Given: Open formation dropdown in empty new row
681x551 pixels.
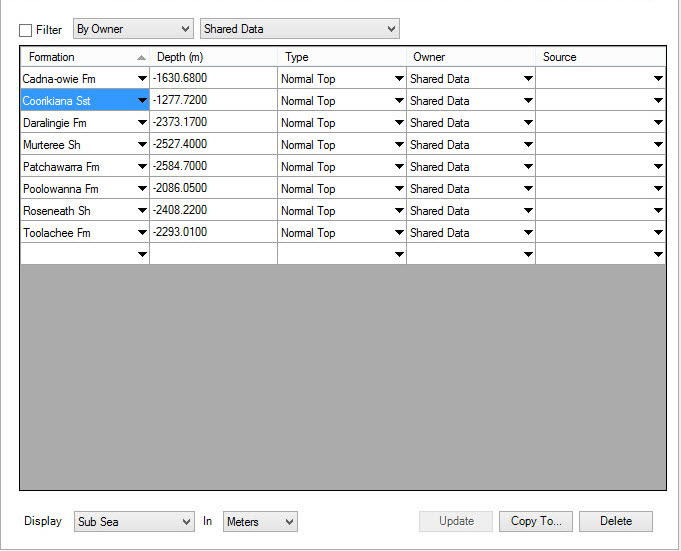Looking at the screenshot, I should coord(143,255).
